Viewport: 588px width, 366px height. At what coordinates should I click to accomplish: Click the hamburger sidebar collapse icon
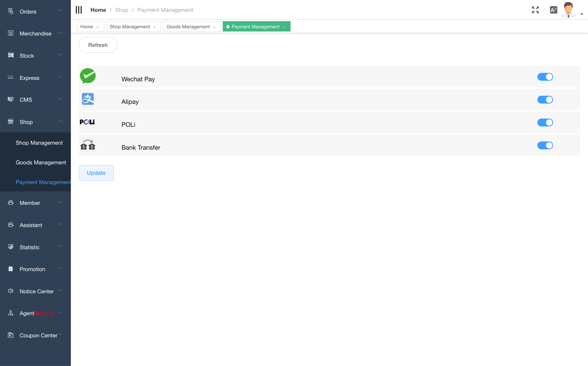[79, 10]
